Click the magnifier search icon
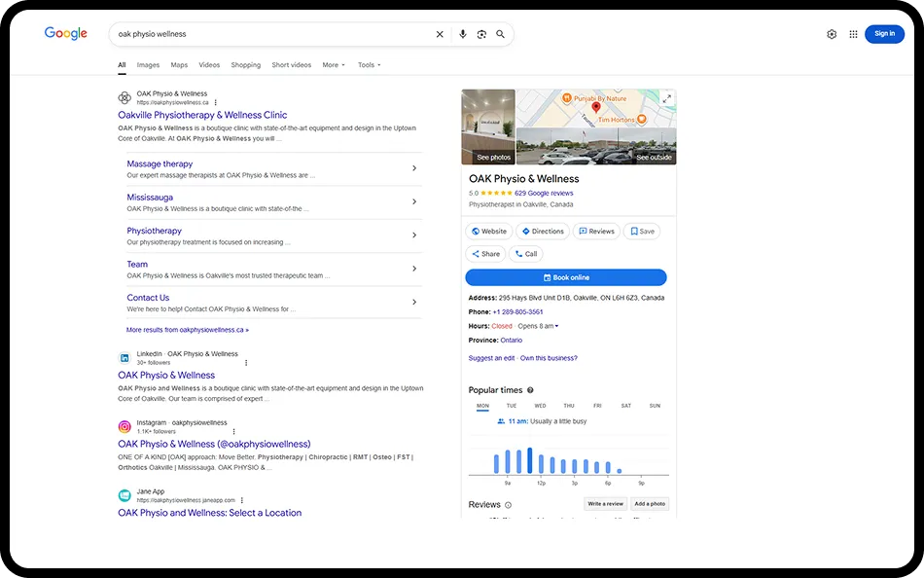 coord(500,34)
